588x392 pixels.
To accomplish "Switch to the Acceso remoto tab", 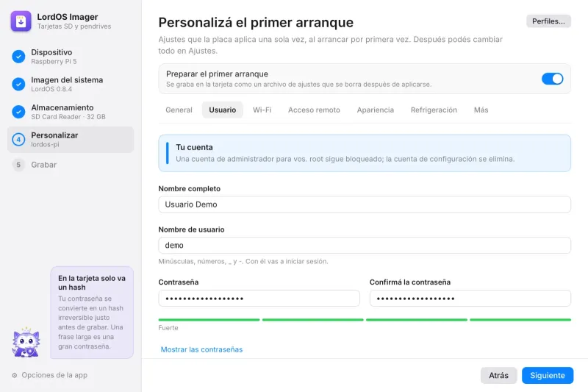I will [314, 110].
